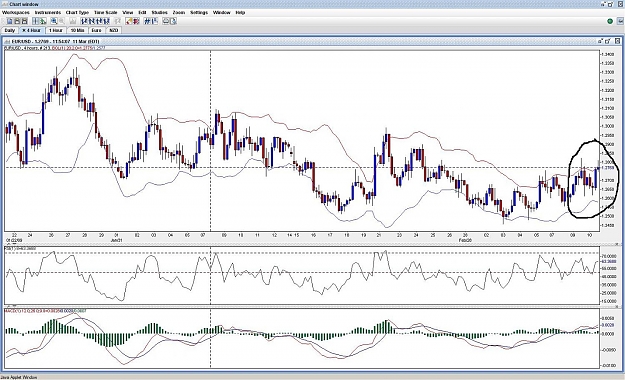Close the 4 Hour tab with its X
Viewport: 625px width, 380px height.
tap(24, 30)
